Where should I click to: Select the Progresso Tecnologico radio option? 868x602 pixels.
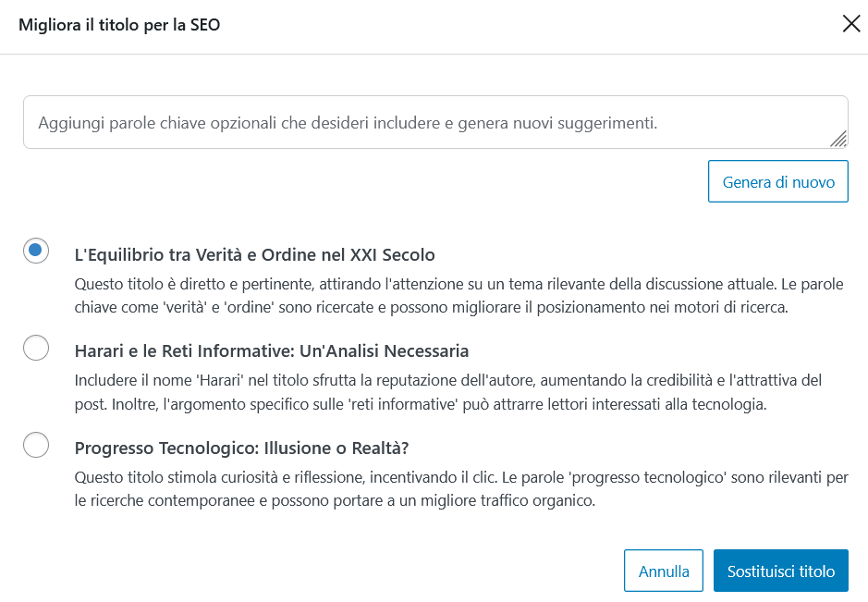point(36,445)
